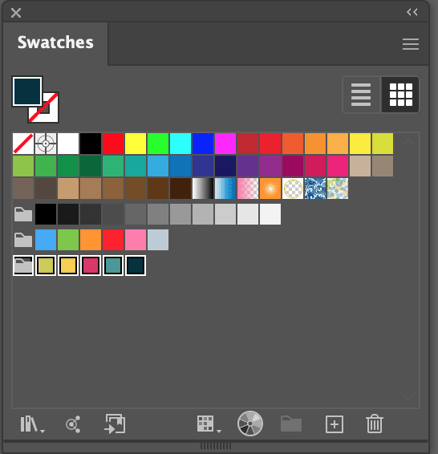
Task: Click the New Color Group folder icon
Action: point(291,424)
